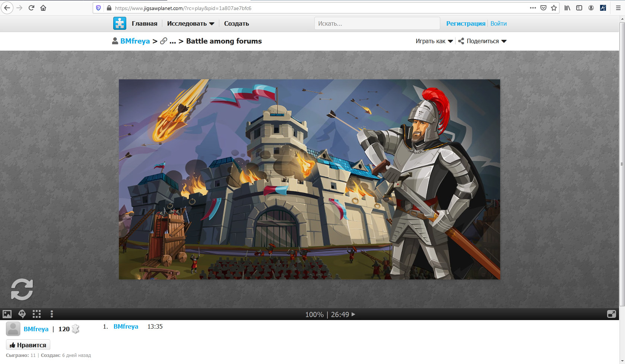
Task: Open the puzzle toolbar more options
Action: pos(52,314)
